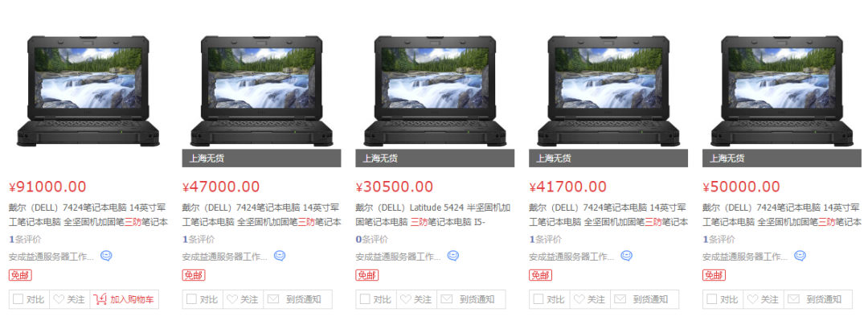This screenshot has height=333, width=868.
Task: Click heart 关注 icon on ¥50000.00 laptop
Action: [752, 299]
